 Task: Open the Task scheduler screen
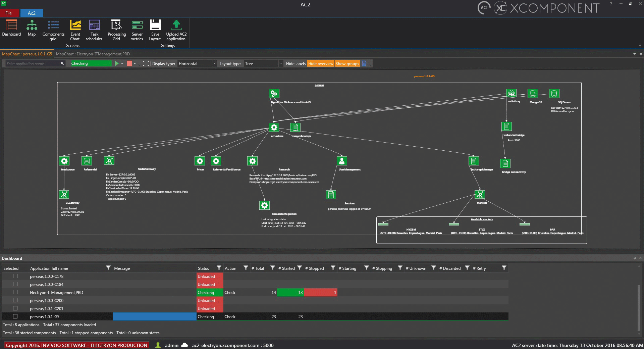point(94,30)
